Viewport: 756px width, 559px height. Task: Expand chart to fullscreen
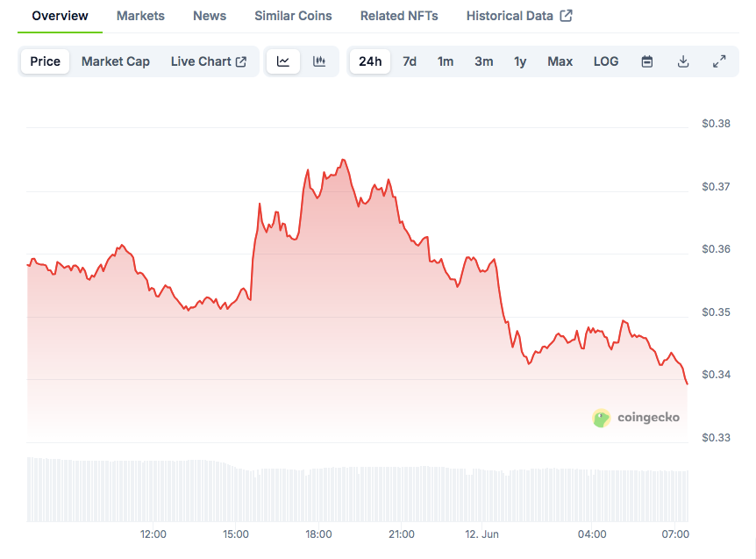(719, 61)
